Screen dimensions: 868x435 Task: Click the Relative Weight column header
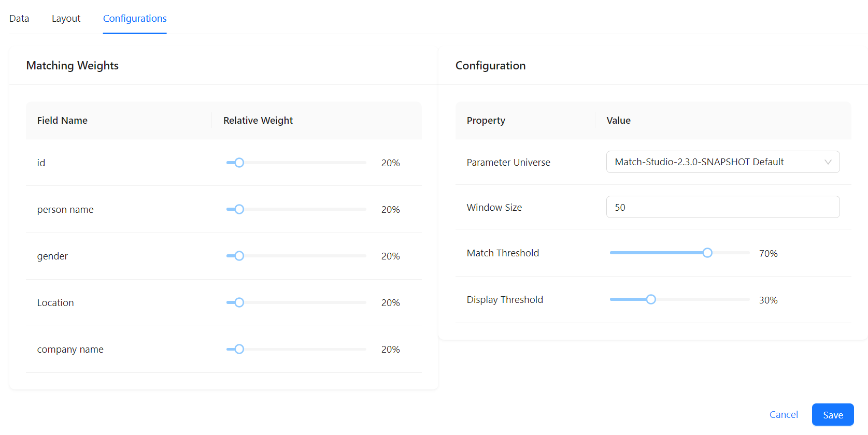click(x=317, y=121)
